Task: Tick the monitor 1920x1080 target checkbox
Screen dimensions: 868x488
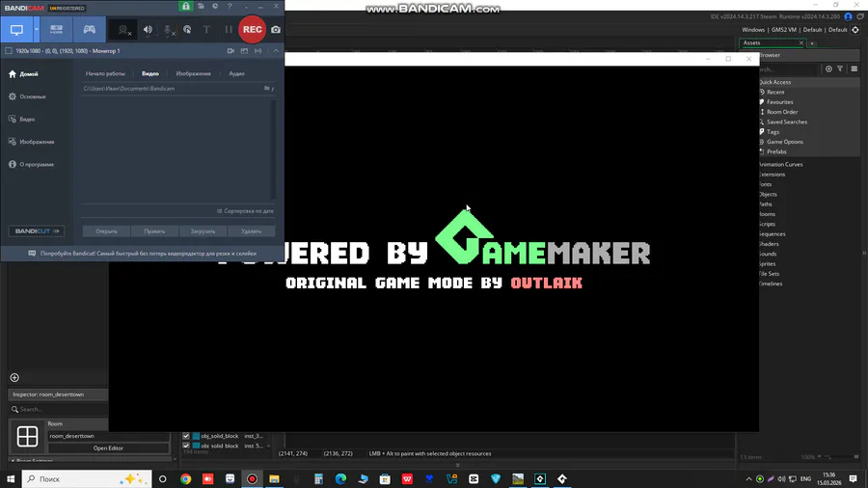Action: (x=9, y=51)
